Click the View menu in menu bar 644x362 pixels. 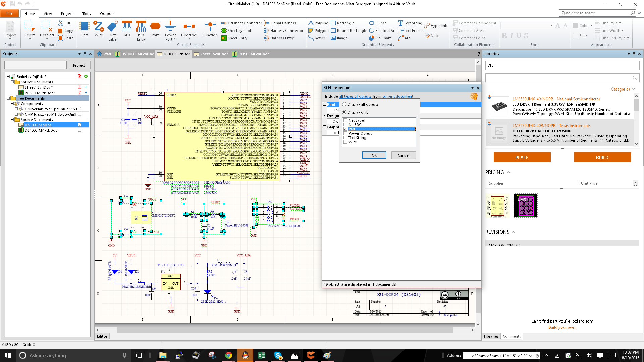tap(47, 13)
